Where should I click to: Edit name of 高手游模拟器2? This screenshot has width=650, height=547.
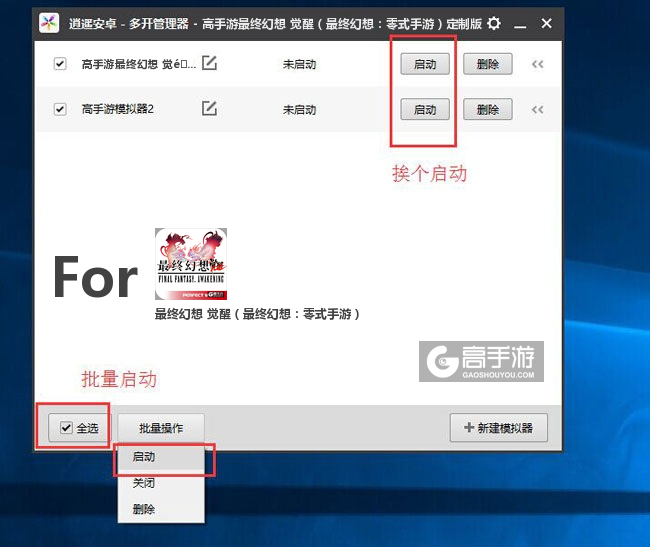pyautogui.click(x=209, y=109)
